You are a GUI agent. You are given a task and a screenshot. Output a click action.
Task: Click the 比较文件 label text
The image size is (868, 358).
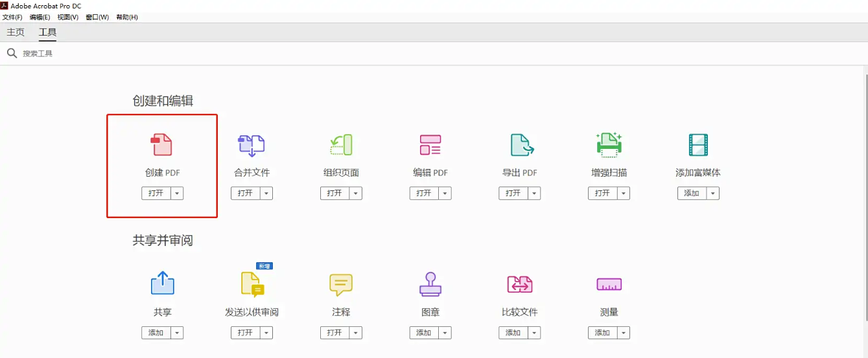[x=520, y=312]
